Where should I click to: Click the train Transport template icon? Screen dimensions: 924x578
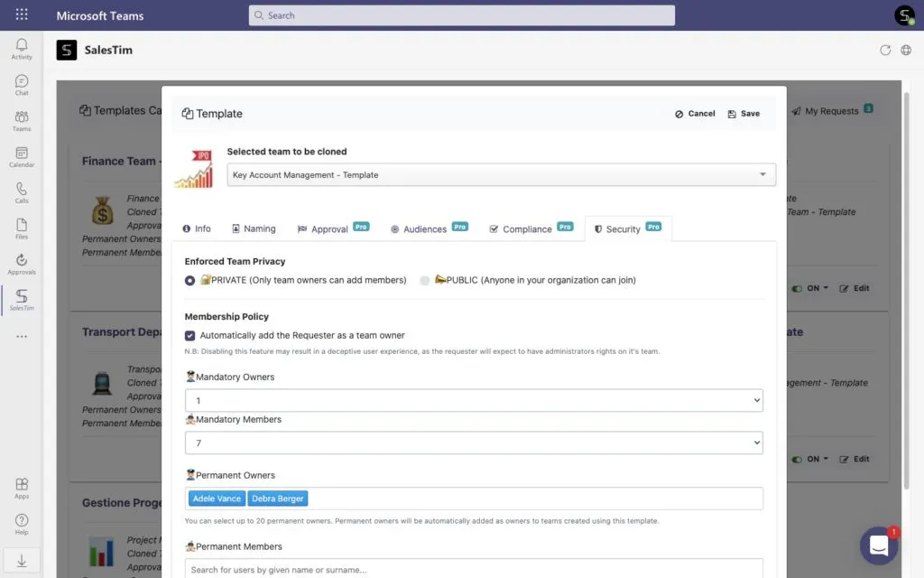click(x=103, y=382)
